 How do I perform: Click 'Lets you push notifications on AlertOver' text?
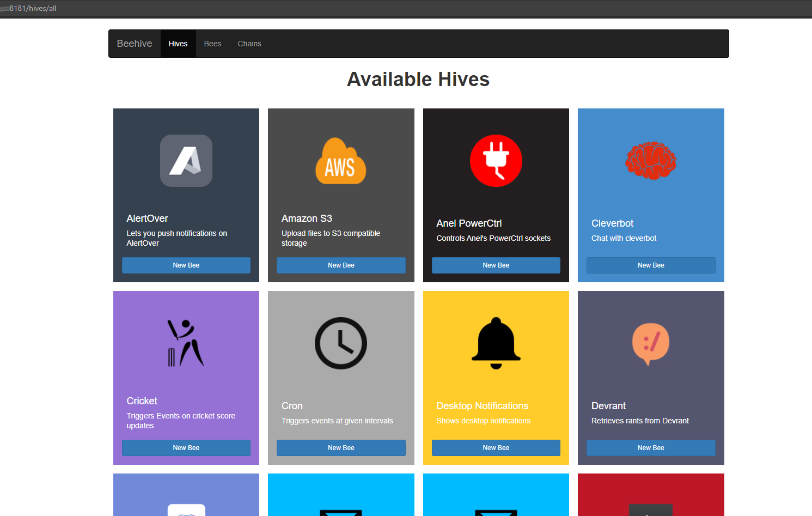(176, 238)
